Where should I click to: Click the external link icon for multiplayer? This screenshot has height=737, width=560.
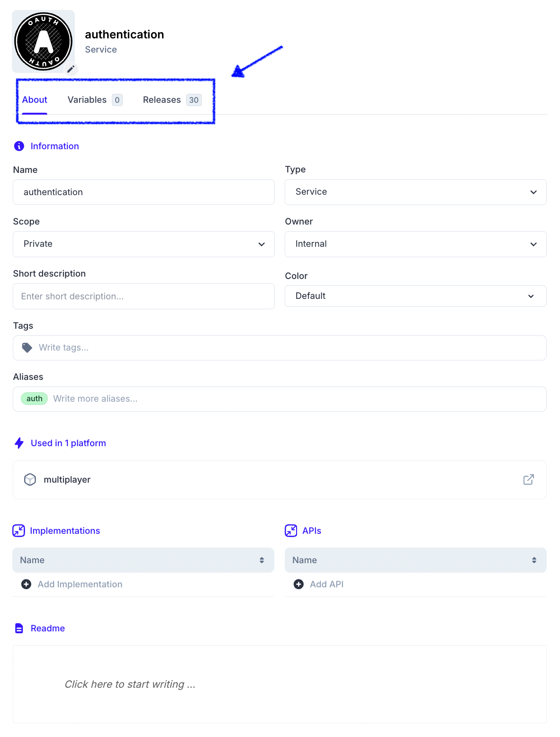[x=529, y=480]
